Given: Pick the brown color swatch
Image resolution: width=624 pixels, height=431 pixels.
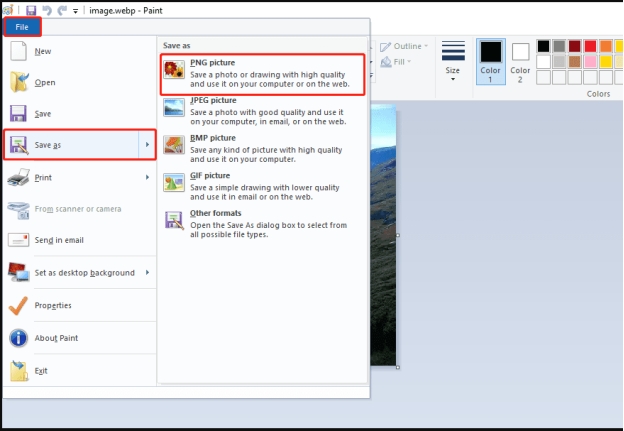Looking at the screenshot, I should tap(574, 62).
